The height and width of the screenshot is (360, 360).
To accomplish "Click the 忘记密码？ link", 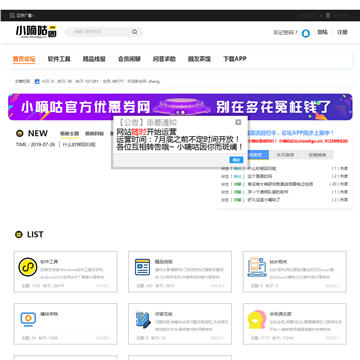I will point(285,32).
